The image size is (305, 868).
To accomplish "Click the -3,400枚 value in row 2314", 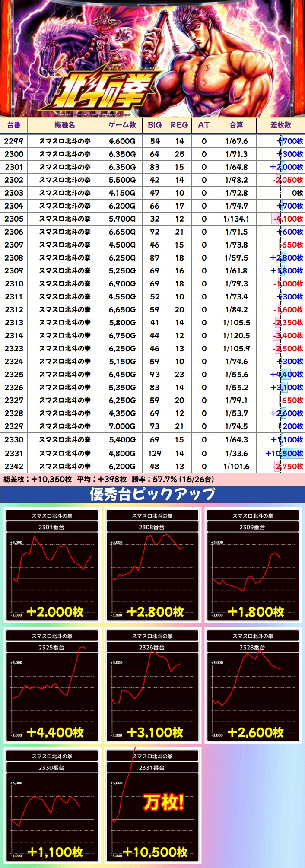I will (x=288, y=336).
